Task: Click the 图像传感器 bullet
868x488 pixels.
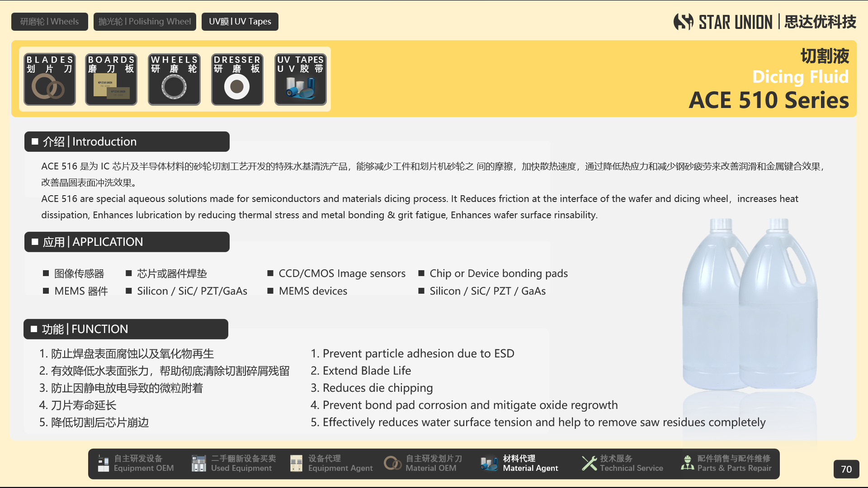Action: pyautogui.click(x=74, y=273)
